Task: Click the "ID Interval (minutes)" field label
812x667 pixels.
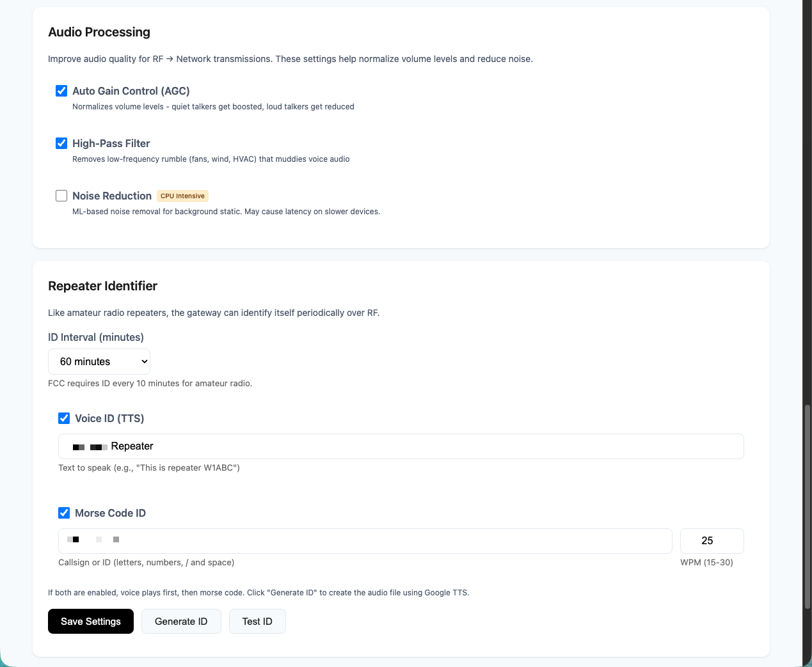Action: 96,337
